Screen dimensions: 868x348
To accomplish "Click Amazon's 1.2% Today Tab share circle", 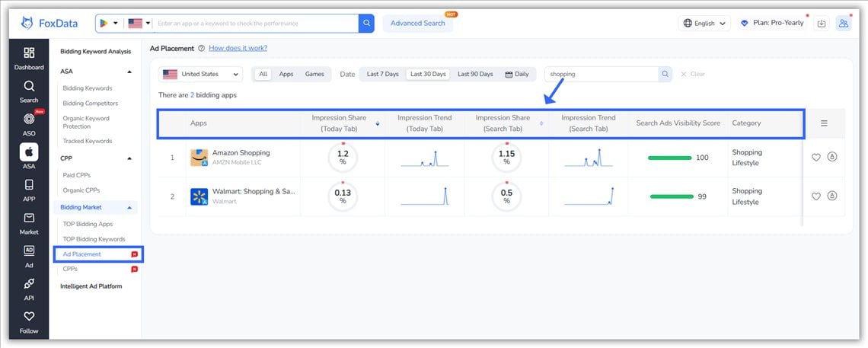I will coord(343,158).
